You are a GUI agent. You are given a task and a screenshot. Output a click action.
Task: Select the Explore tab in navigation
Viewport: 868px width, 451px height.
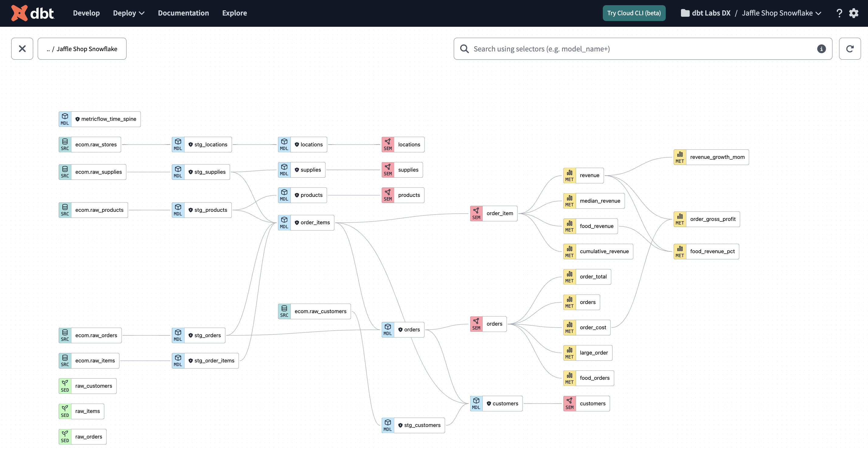point(234,13)
